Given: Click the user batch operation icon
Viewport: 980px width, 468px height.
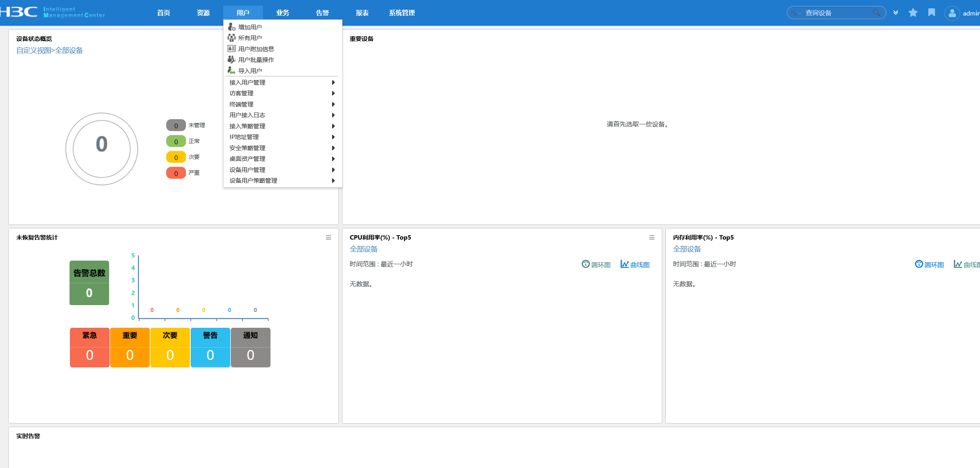Looking at the screenshot, I should (x=232, y=60).
